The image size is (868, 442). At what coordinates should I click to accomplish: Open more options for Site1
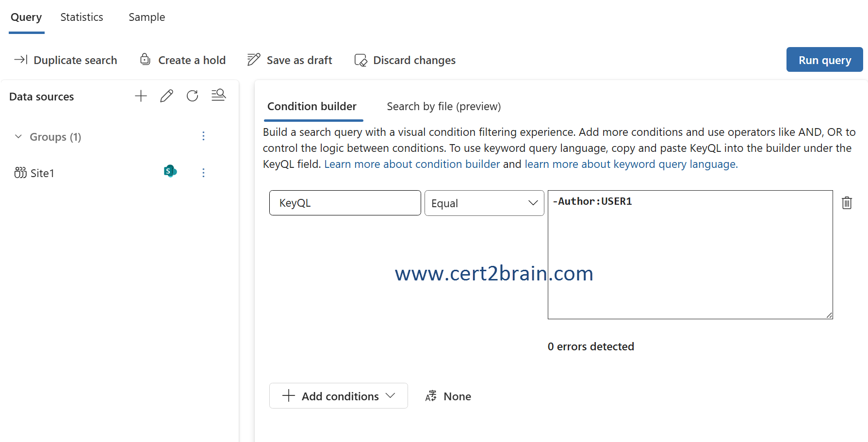coord(203,173)
